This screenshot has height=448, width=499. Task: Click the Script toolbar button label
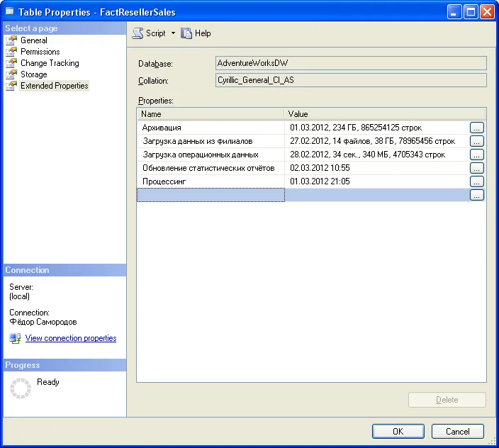[x=156, y=33]
